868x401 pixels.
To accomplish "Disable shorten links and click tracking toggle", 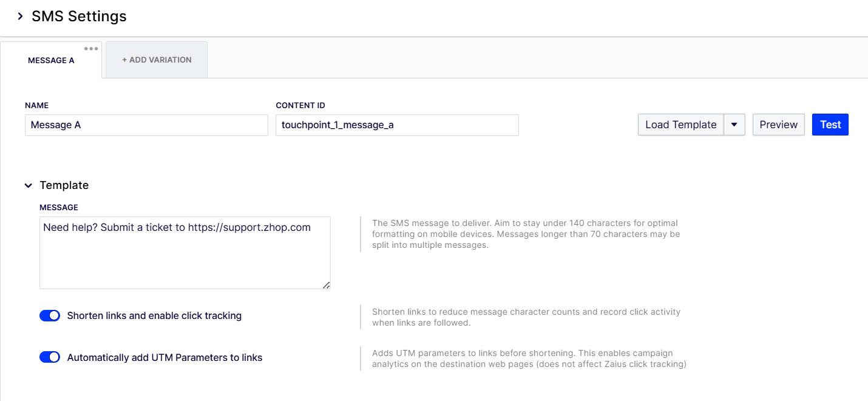I will pos(50,315).
